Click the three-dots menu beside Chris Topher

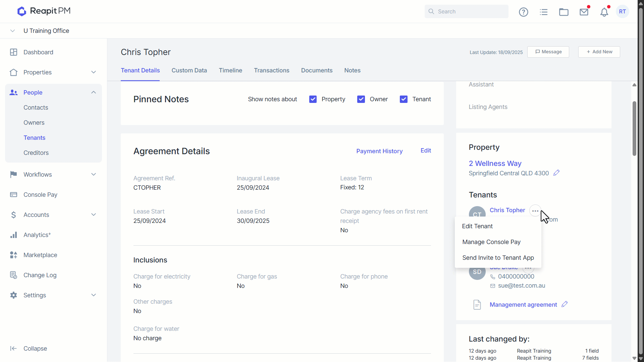pyautogui.click(x=535, y=211)
